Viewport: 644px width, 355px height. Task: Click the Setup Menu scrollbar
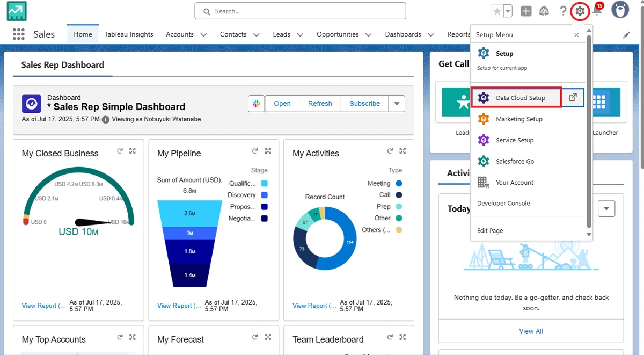[x=589, y=132]
